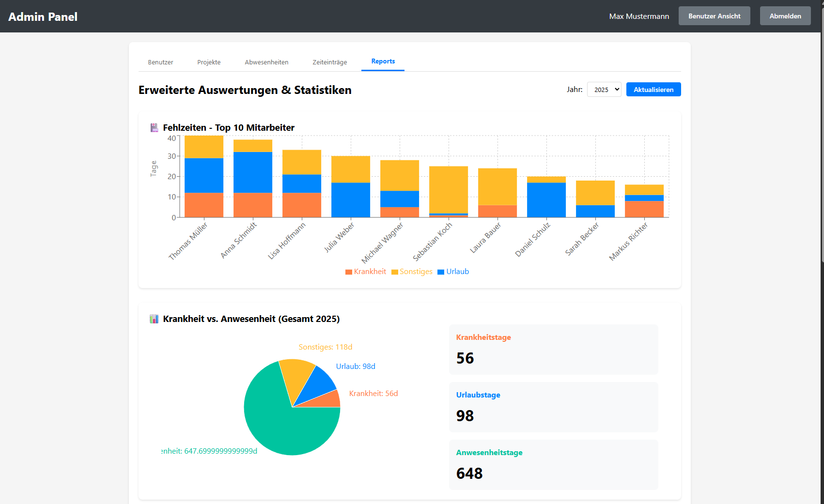The width and height of the screenshot is (824, 504).
Task: Switch to the Benutzer tab
Action: (x=160, y=62)
